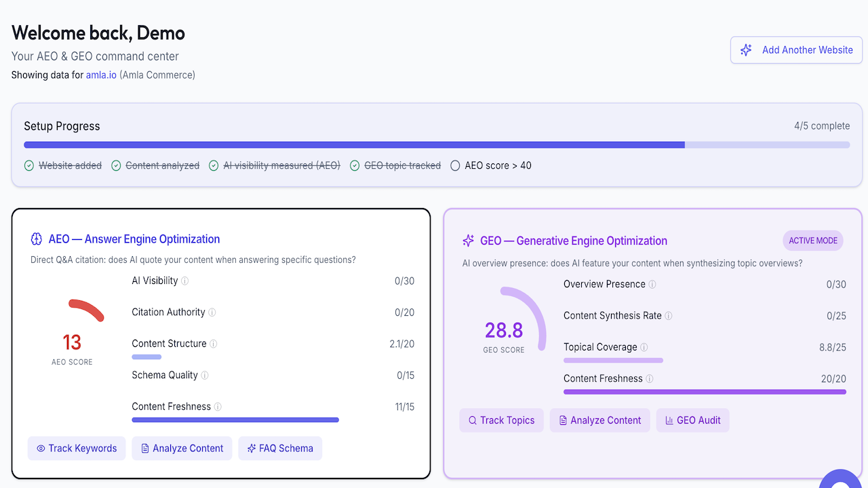Click the empty circle beside AEO score > 40
Screen dimensions: 868x488
455,165
